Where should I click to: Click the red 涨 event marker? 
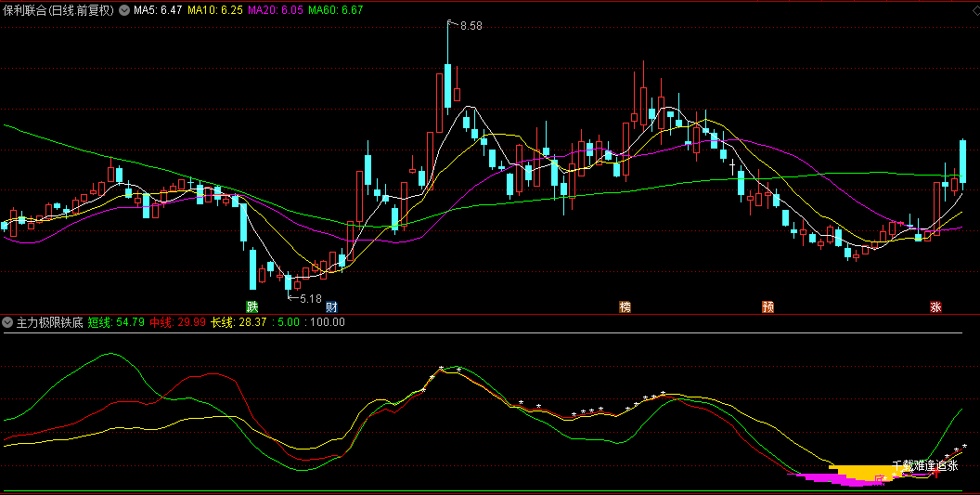pyautogui.click(x=935, y=306)
